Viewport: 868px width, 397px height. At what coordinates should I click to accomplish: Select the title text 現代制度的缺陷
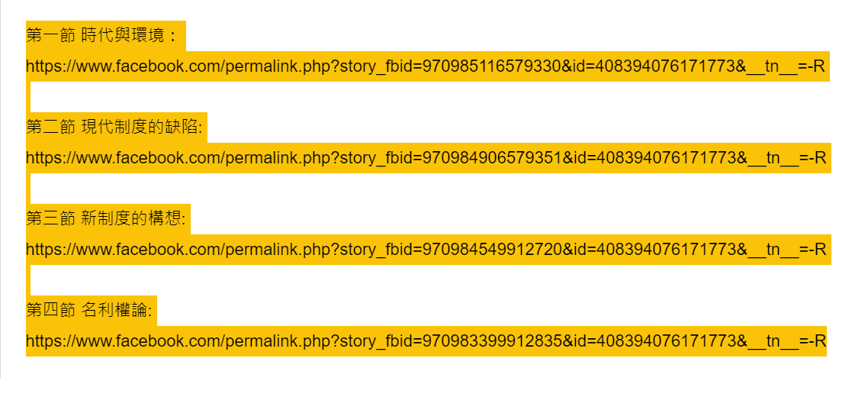pos(140,127)
